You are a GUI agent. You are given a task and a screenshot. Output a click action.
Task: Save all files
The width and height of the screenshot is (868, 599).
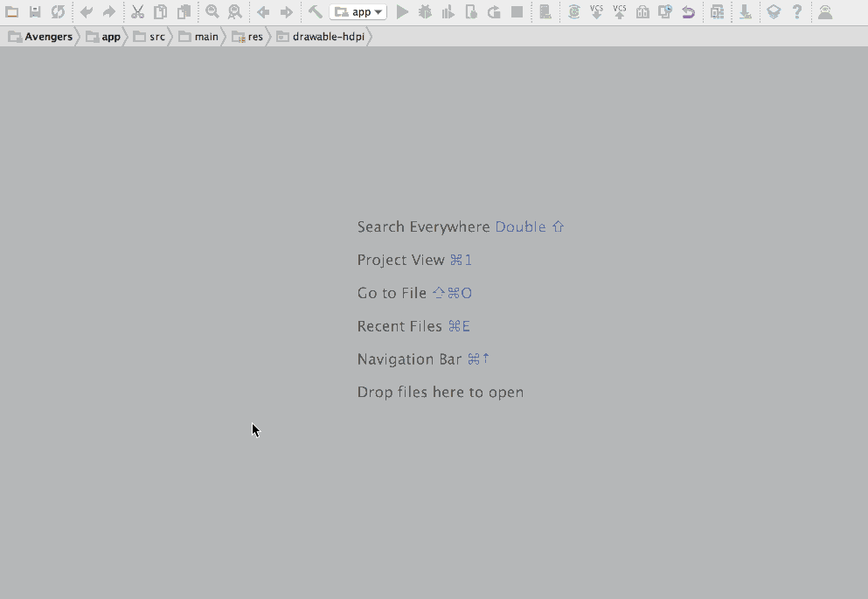(35, 11)
